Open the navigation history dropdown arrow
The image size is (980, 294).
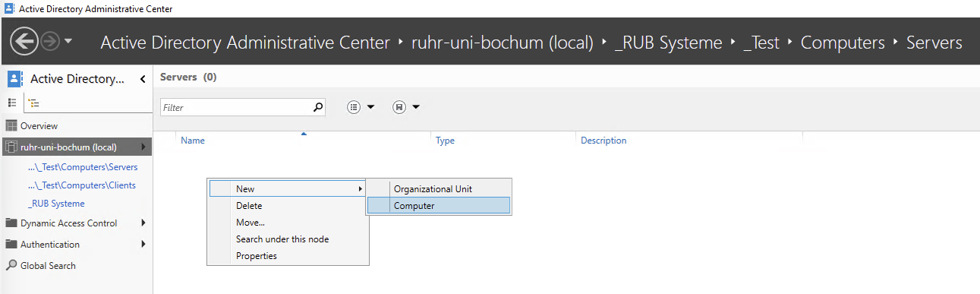[68, 42]
